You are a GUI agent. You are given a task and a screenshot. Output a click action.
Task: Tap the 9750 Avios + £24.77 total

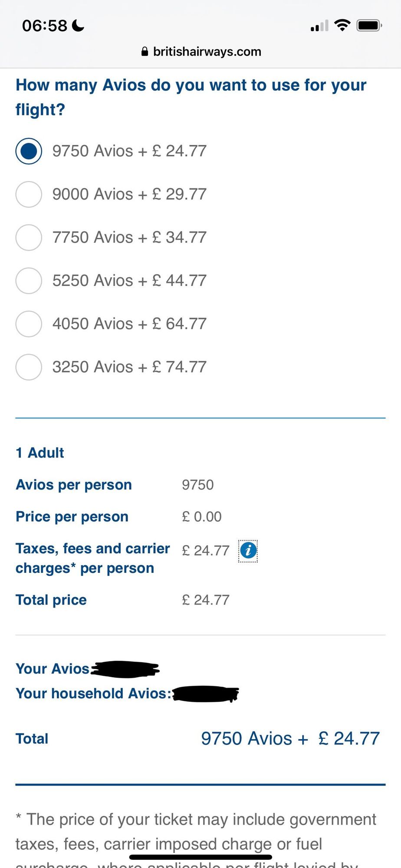tap(290, 739)
